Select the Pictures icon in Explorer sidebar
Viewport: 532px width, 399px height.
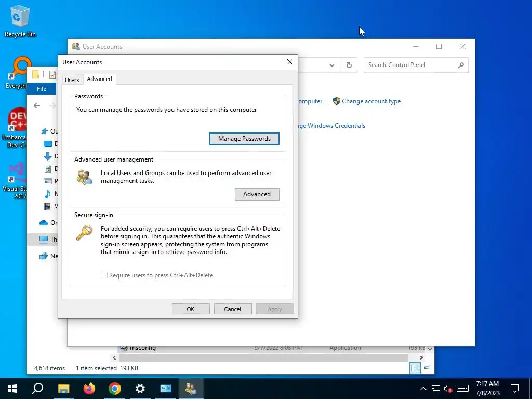(x=48, y=181)
